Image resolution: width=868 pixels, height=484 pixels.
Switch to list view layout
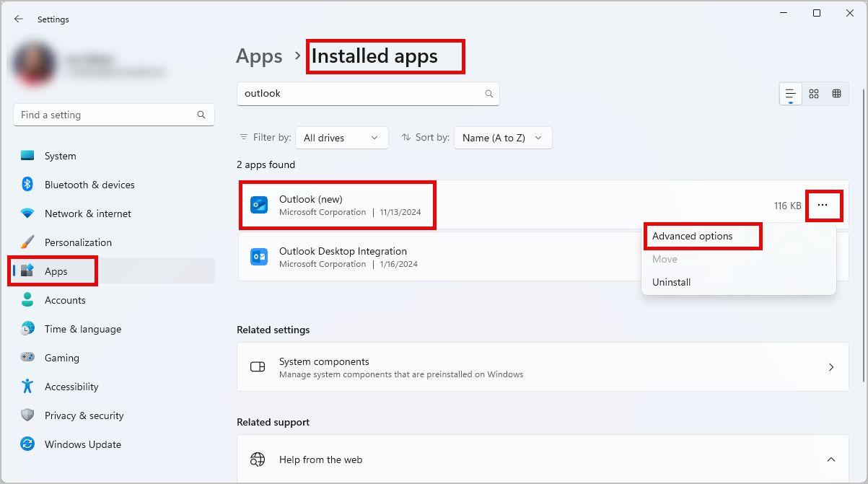(791, 94)
